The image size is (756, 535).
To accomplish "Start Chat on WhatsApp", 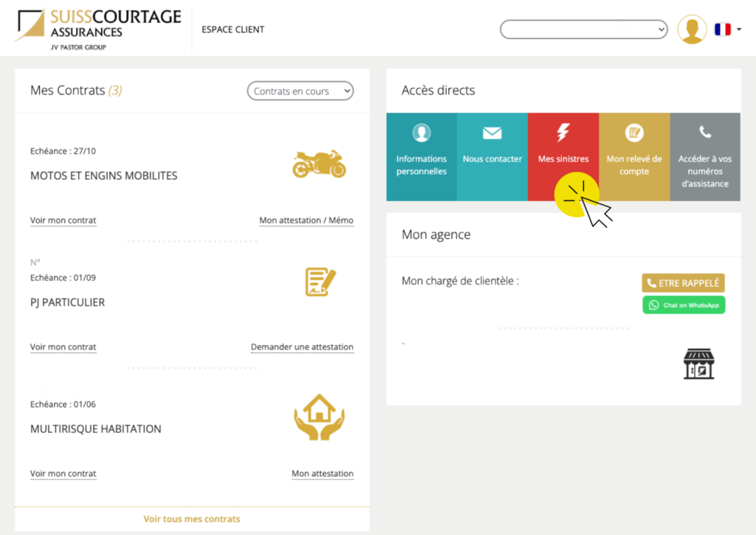I will click(x=684, y=305).
